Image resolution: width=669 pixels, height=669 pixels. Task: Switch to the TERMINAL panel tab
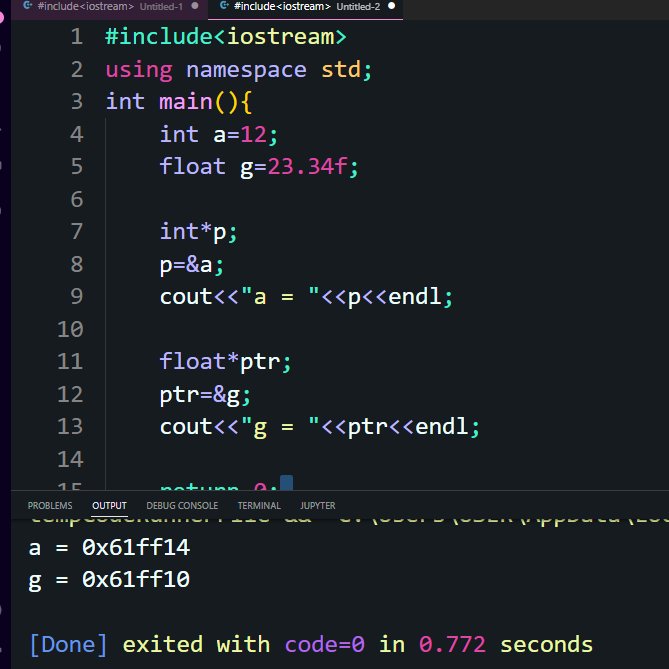259,506
